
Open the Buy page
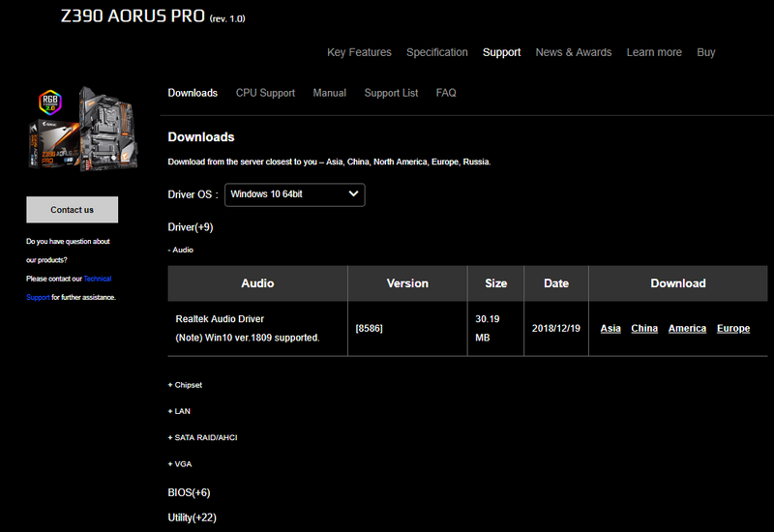706,52
